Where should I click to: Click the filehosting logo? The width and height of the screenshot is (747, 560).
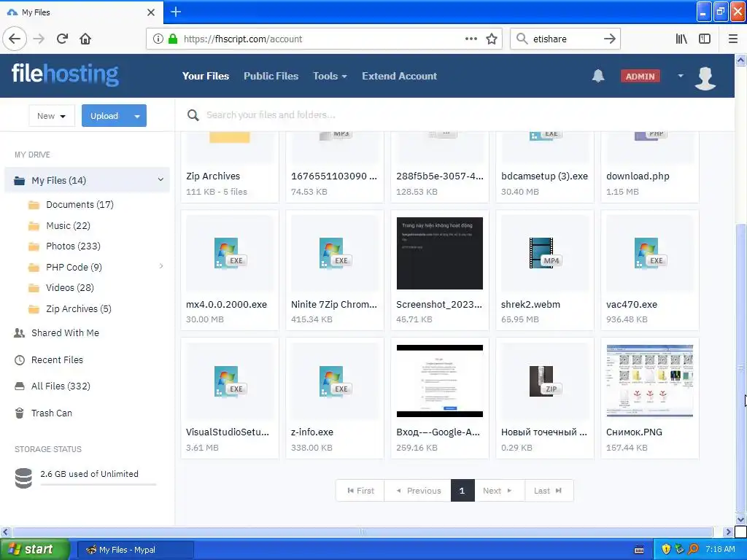click(65, 75)
